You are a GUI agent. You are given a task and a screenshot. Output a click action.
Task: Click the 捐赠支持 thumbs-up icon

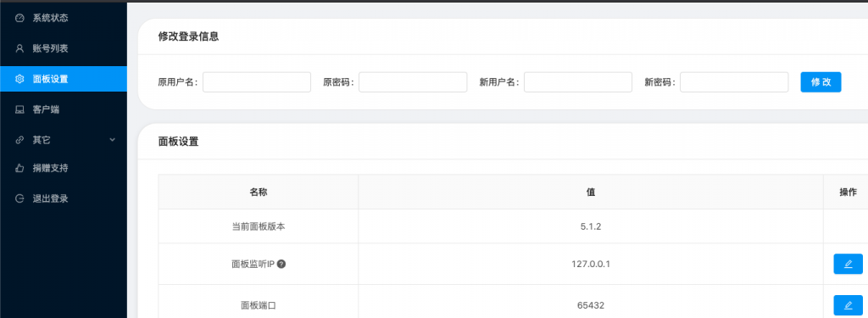coord(19,168)
